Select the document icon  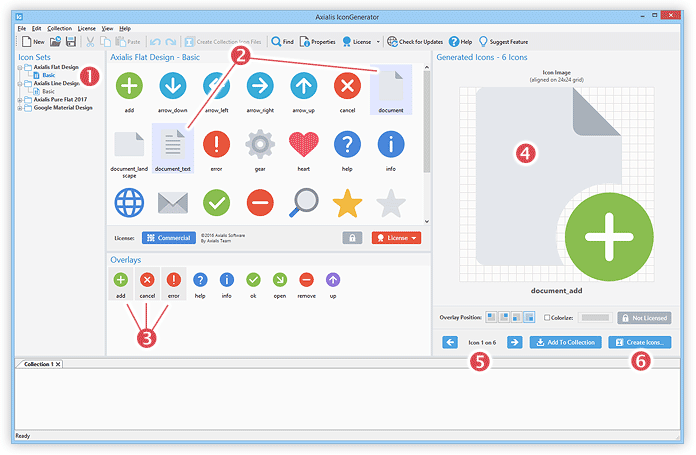point(391,90)
